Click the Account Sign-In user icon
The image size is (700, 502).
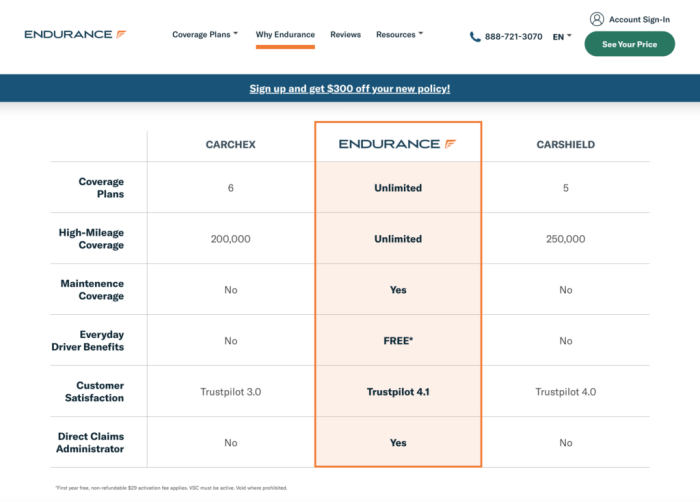point(597,19)
